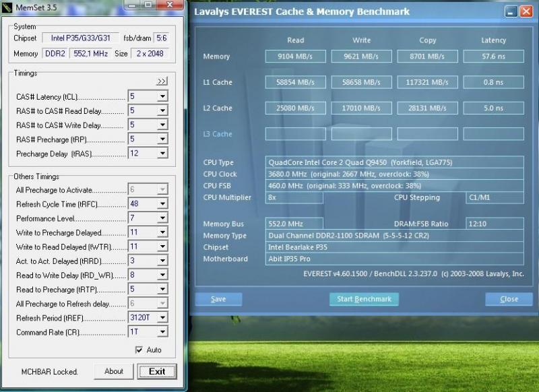Screen dimensions: 539x392
Task: Open the Refresh Cycle Time (tRFC) dropdown
Action: click(162, 203)
